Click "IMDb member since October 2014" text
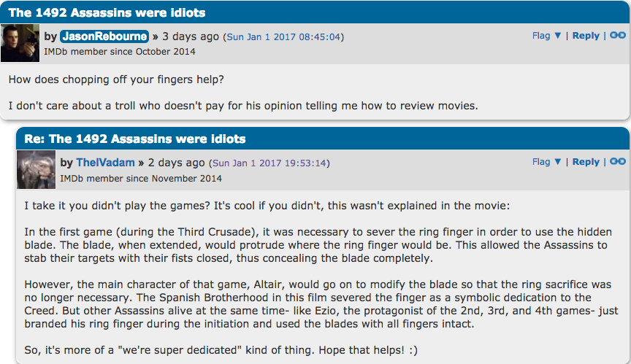The height and width of the screenshot is (364, 631). point(120,52)
